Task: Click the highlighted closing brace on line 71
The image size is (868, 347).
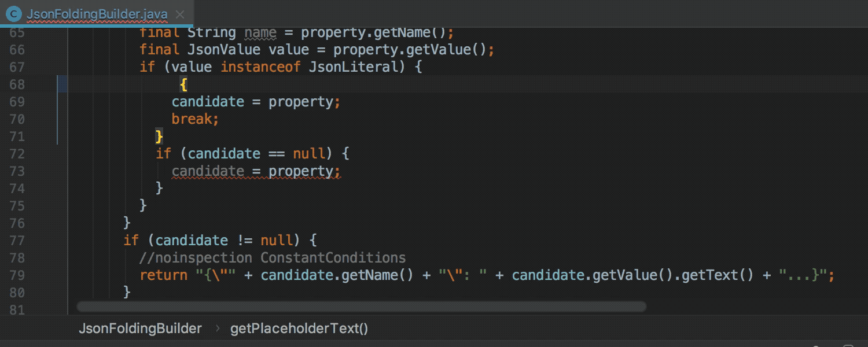Action: pyautogui.click(x=159, y=136)
